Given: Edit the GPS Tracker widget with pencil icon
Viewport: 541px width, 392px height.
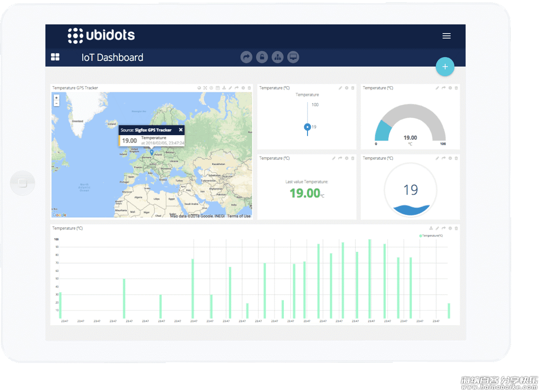Looking at the screenshot, I should point(230,88).
